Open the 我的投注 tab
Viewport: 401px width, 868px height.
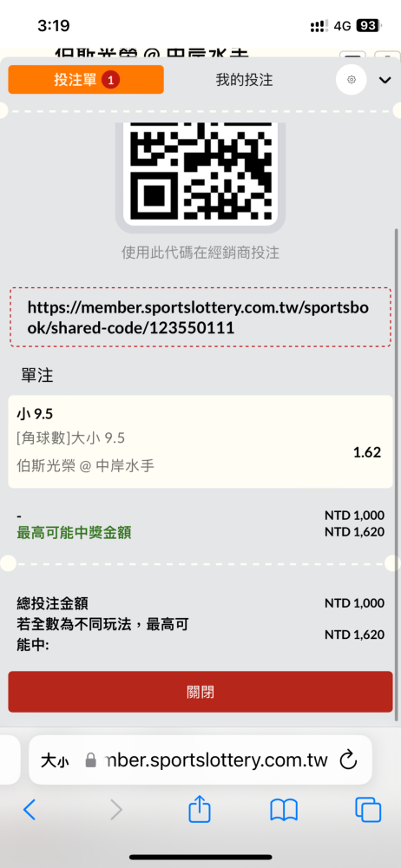point(244,80)
